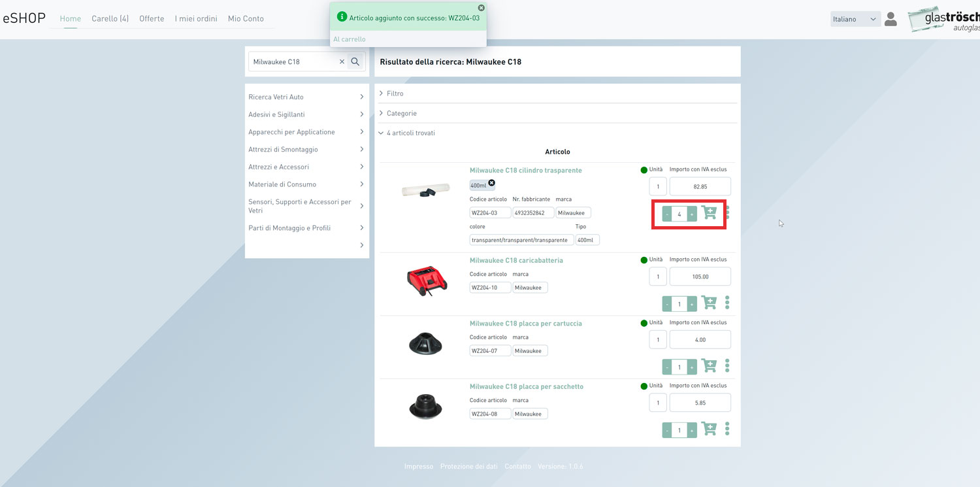Add cilindro trasparente to cart
Viewport: 980px width, 487px height.
tap(709, 212)
